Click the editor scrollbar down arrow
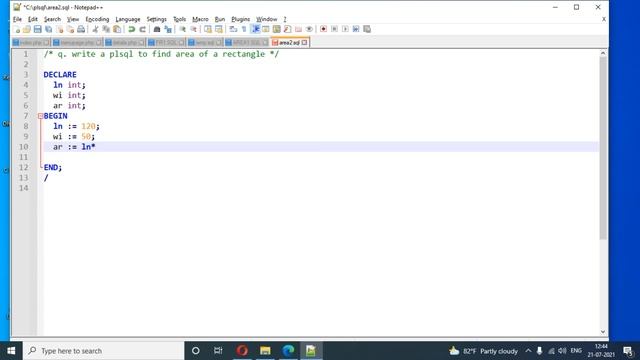640x360 pixels. click(603, 332)
